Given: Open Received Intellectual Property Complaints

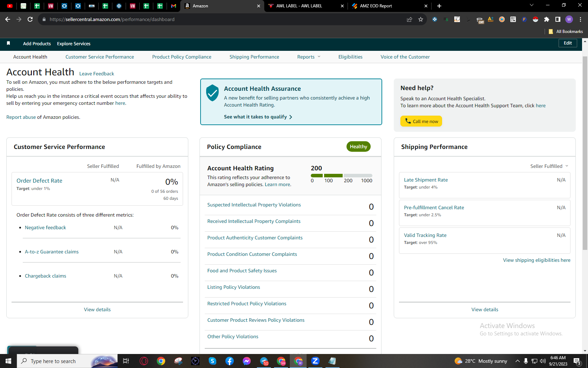Looking at the screenshot, I should coord(254,221).
